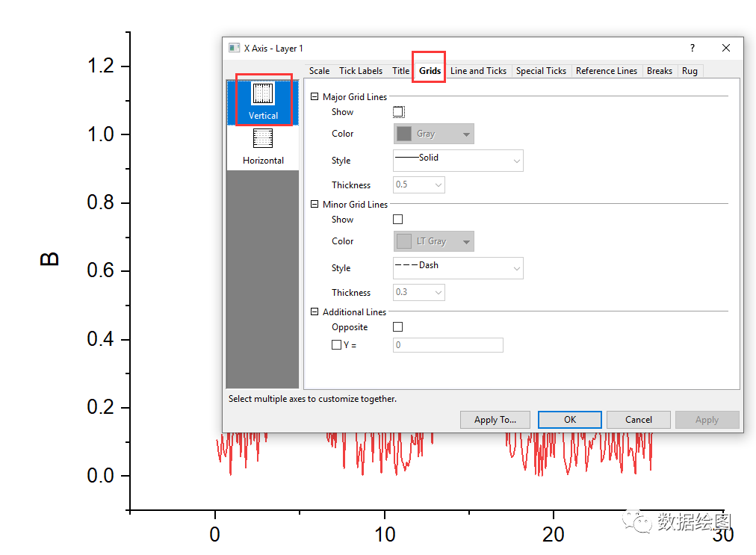Open the minor grid Thickness 0.3 dropdown
The height and width of the screenshot is (555, 756).
click(x=419, y=292)
